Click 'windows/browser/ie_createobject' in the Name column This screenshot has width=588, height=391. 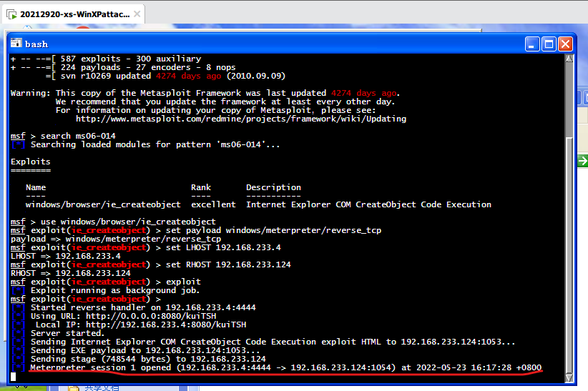coord(103,204)
